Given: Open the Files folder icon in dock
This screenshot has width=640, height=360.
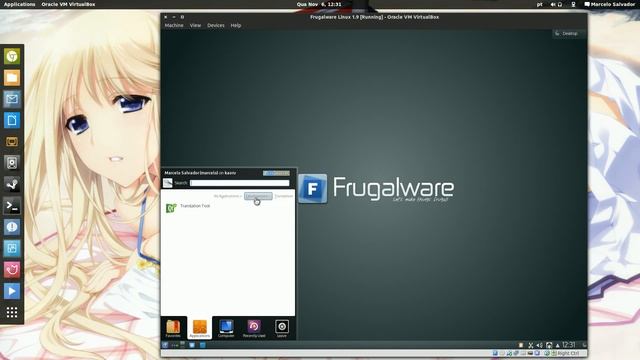Looking at the screenshot, I should (12, 78).
